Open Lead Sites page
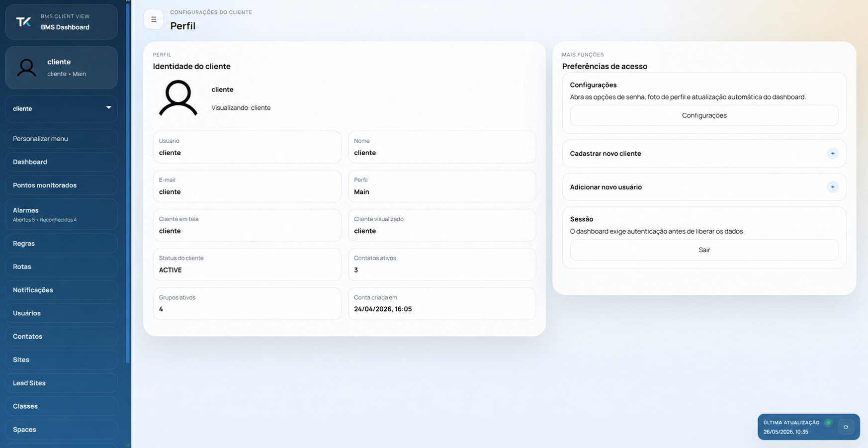868x448 pixels. pyautogui.click(x=62, y=383)
